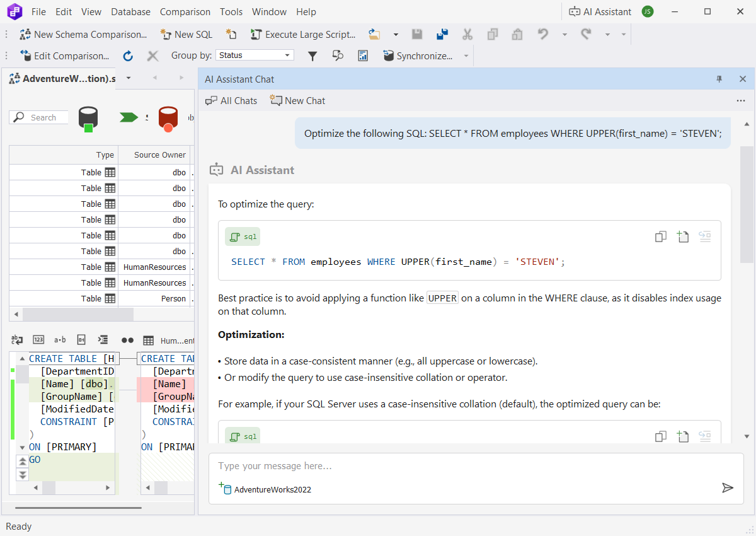Toggle the a·b compare option icon
Viewport: 756px width, 536px height.
click(60, 340)
